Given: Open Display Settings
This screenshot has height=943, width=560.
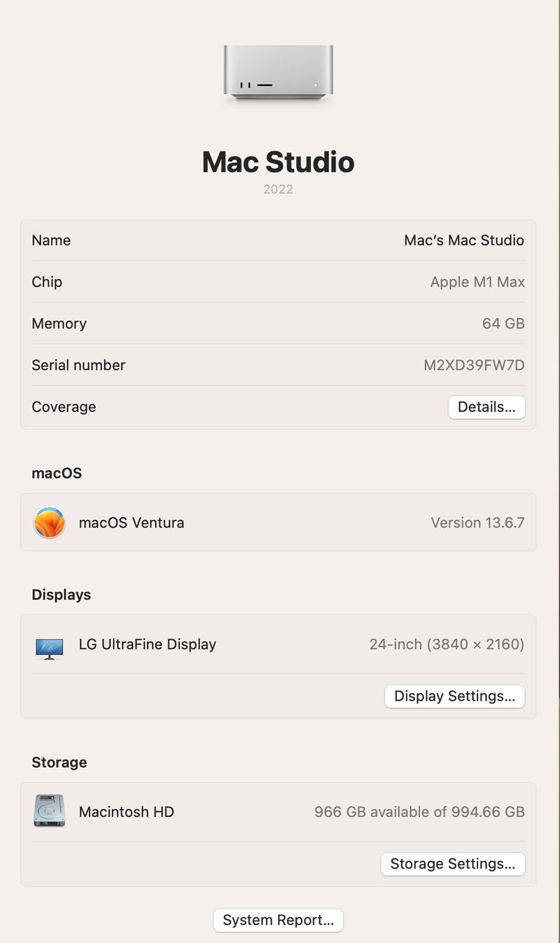Looking at the screenshot, I should tap(454, 696).
